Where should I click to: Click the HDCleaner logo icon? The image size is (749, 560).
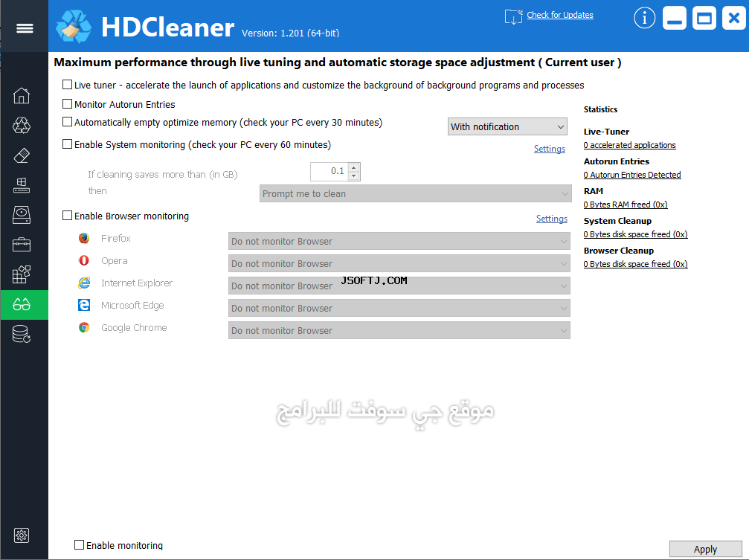coord(74,26)
